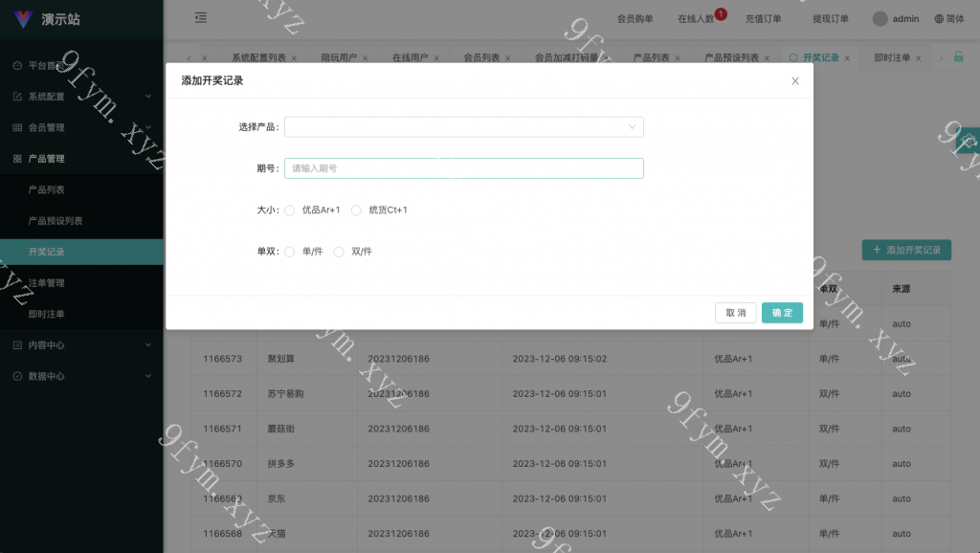Click the 2023-12-06 09:15:02 timestamp
This screenshot has width=980, height=553.
[x=559, y=359]
